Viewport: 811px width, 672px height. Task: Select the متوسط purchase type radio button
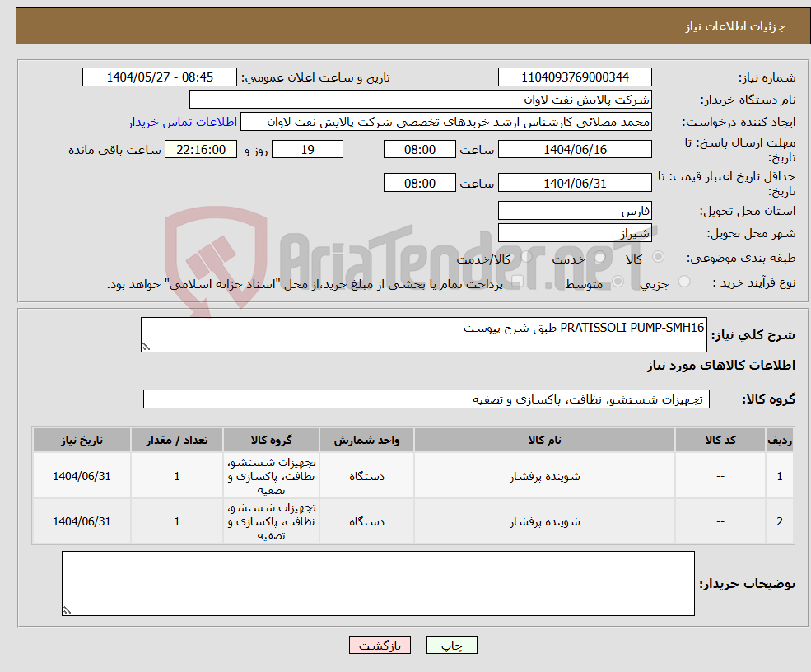(x=619, y=282)
